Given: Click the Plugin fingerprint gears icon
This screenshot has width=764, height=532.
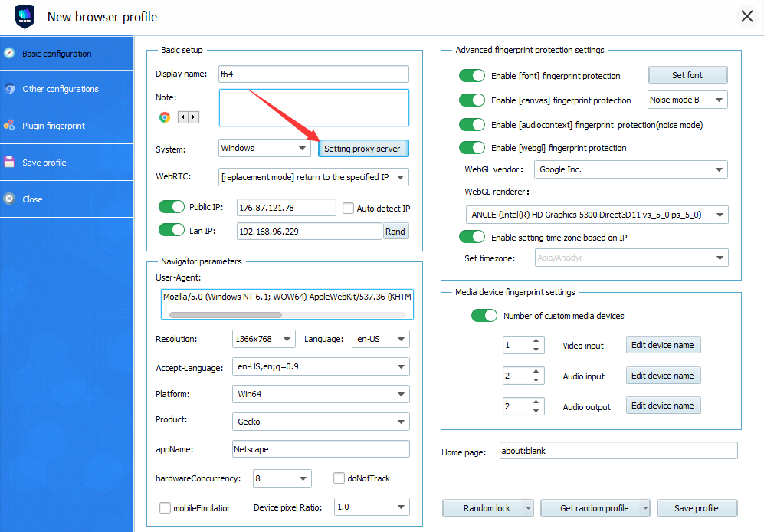Looking at the screenshot, I should [x=9, y=125].
